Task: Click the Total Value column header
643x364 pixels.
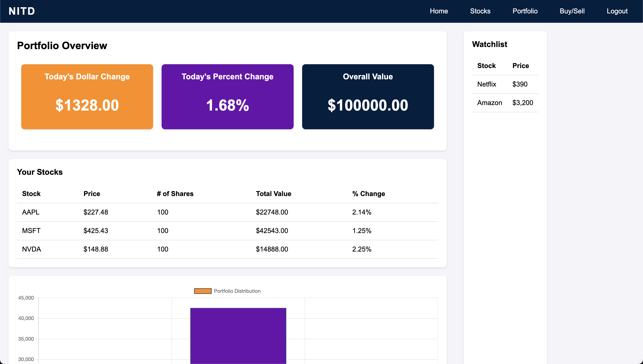Action: (x=273, y=193)
